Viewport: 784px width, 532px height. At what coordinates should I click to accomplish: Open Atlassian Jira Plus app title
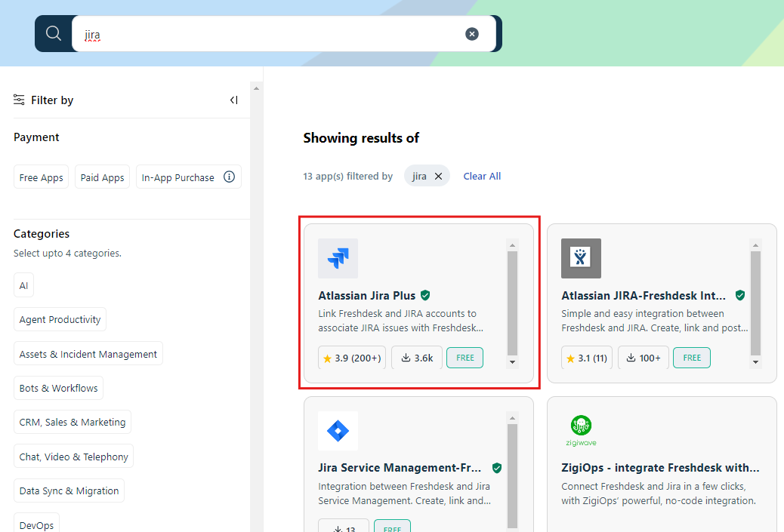(366, 295)
